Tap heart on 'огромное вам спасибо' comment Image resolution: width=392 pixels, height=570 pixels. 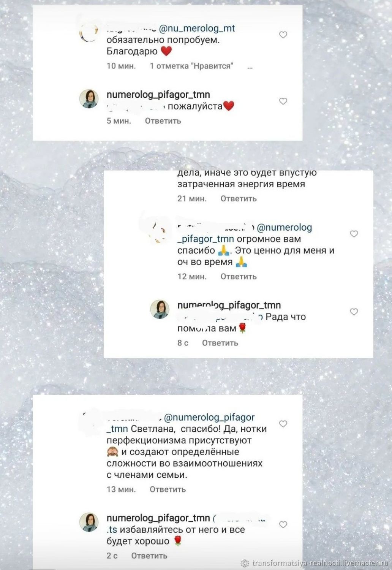click(354, 234)
